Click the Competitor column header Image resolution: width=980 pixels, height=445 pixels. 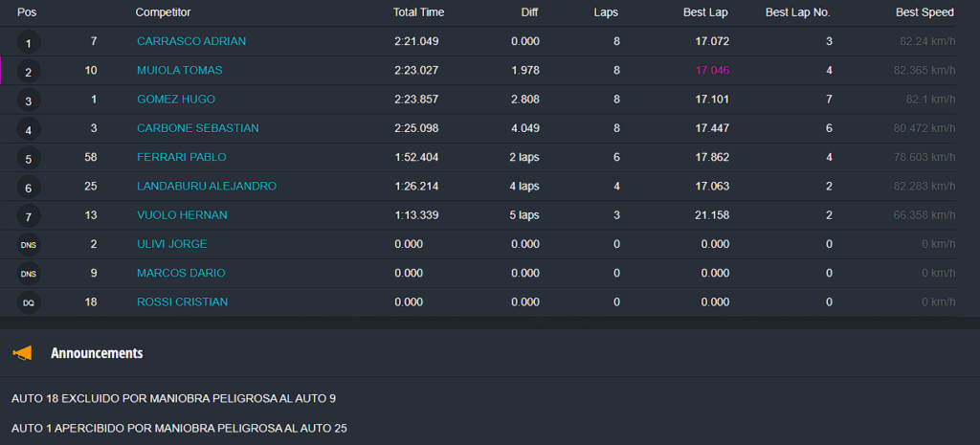(163, 12)
